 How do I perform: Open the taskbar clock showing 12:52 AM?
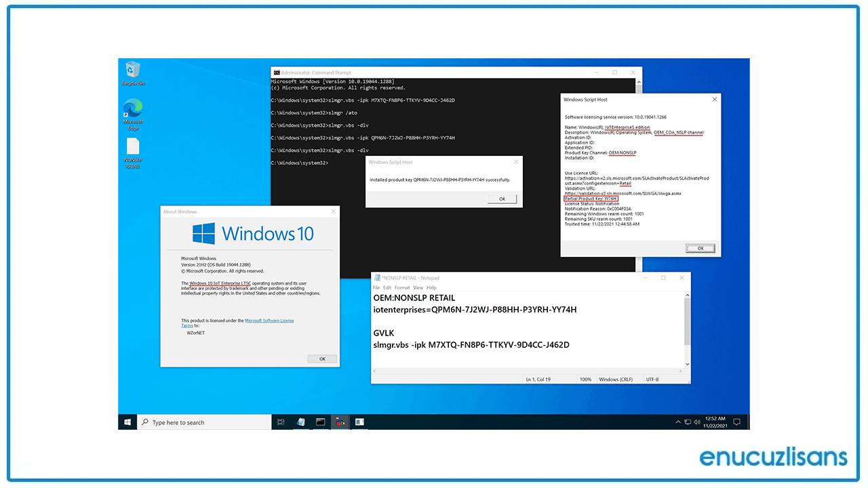715,422
